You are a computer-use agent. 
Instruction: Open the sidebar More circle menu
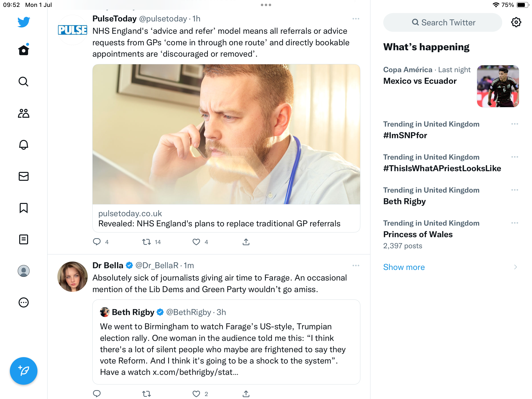24,302
